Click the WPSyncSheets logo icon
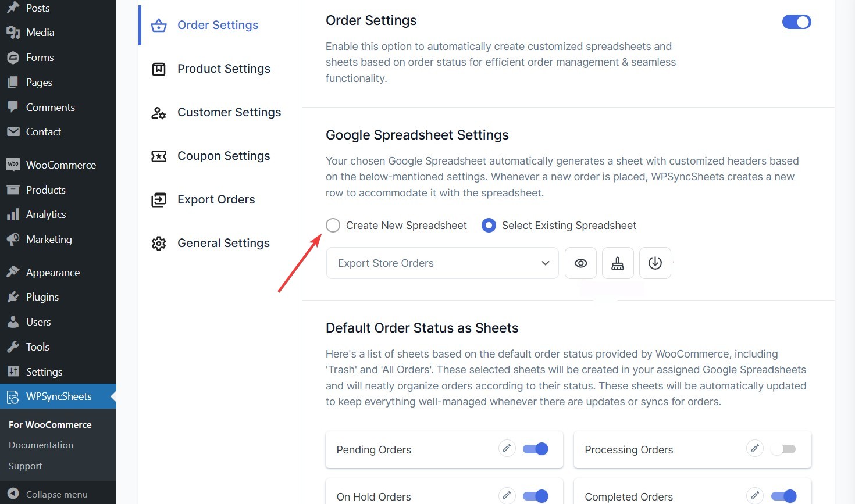Screen dimensions: 855x504 point(13,397)
